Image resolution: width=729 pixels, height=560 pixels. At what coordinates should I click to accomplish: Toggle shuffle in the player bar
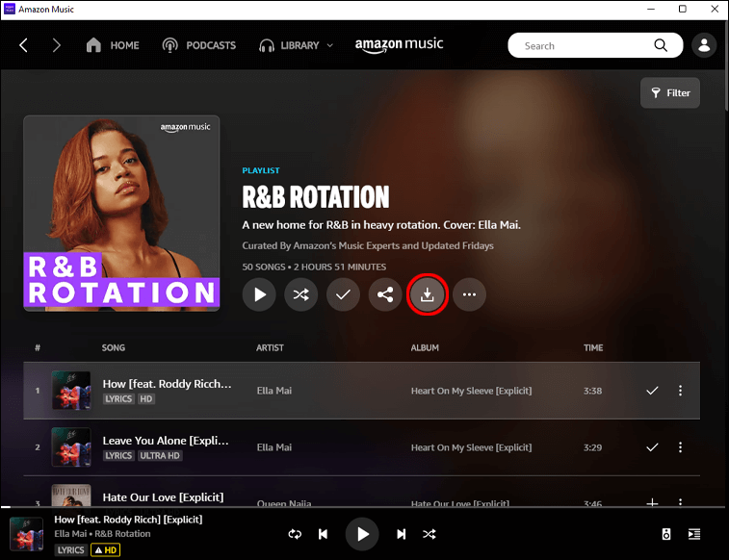430,534
